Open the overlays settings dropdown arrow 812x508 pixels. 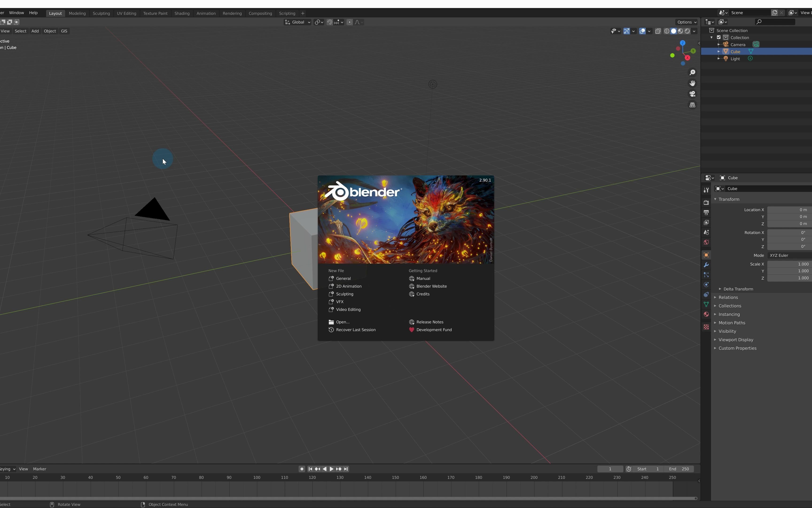(649, 31)
